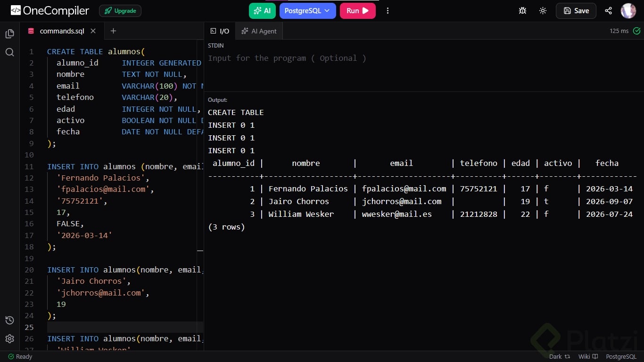Run the SQL code
The image size is (644, 362).
[x=357, y=10]
